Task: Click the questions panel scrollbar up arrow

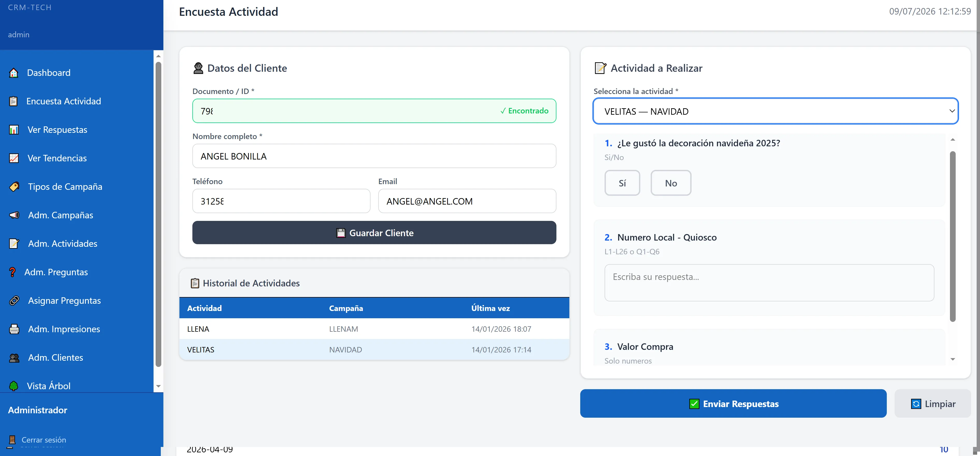Action: [953, 140]
